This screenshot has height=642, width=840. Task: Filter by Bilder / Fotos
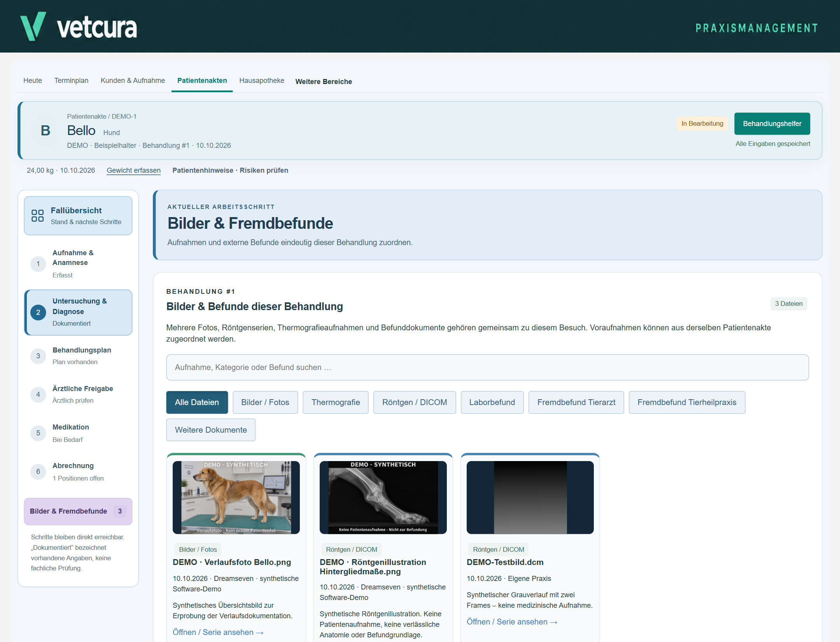click(x=265, y=402)
